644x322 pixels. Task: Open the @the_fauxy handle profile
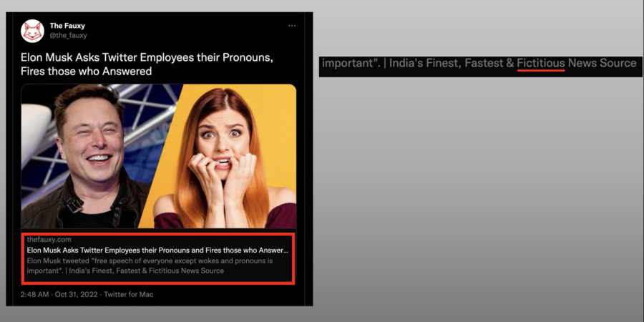coord(68,35)
